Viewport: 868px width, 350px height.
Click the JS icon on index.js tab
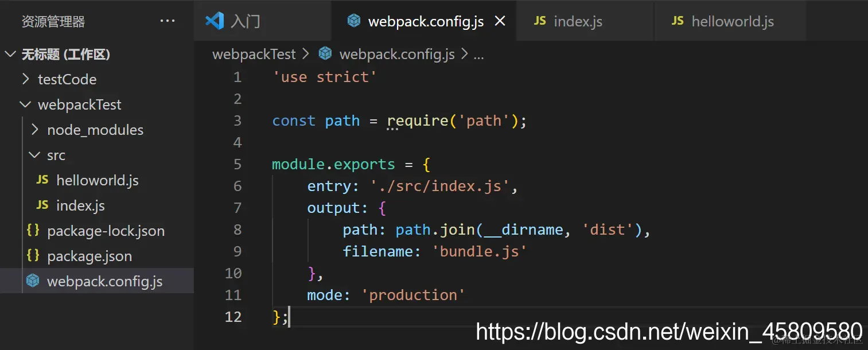tap(540, 21)
